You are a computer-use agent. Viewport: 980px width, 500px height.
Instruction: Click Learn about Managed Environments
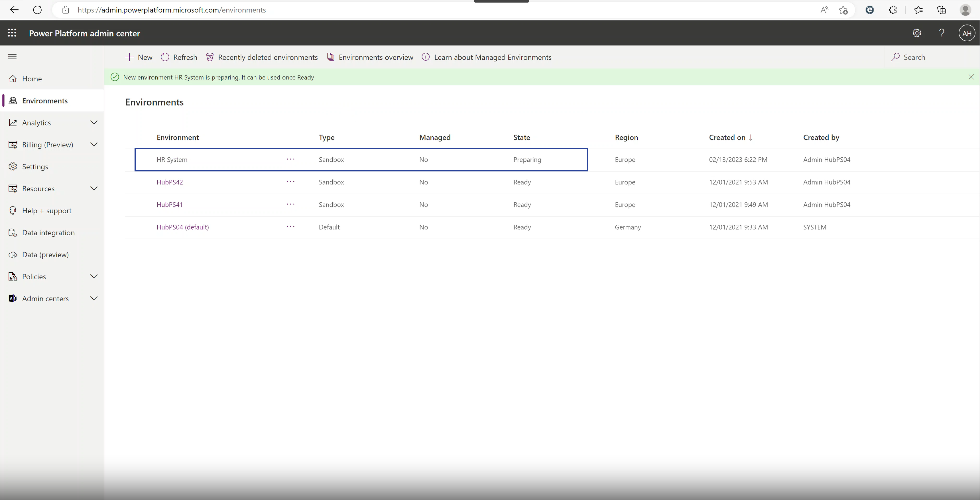[x=487, y=57]
